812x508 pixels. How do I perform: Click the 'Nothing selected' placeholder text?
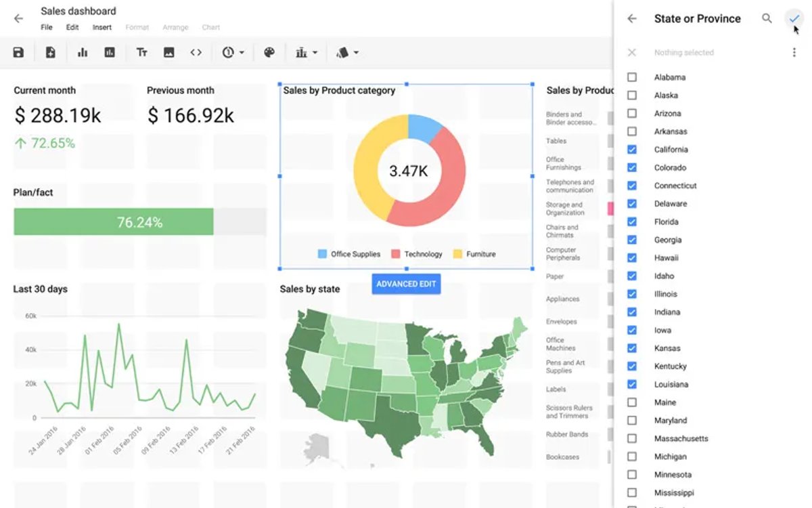pos(683,52)
